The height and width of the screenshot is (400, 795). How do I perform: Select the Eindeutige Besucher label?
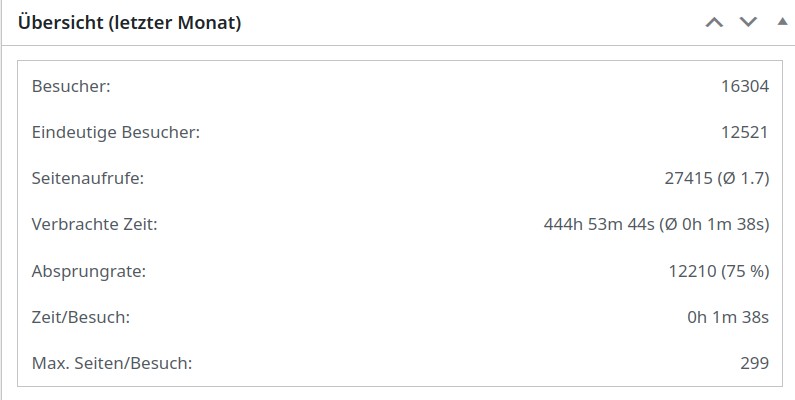coord(116,132)
